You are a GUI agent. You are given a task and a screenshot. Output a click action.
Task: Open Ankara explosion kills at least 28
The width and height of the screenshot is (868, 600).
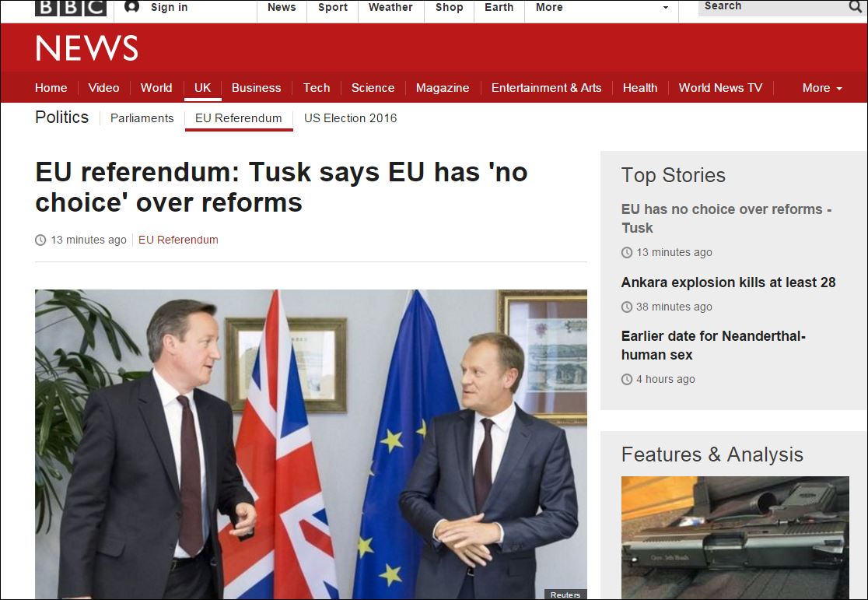pyautogui.click(x=728, y=282)
